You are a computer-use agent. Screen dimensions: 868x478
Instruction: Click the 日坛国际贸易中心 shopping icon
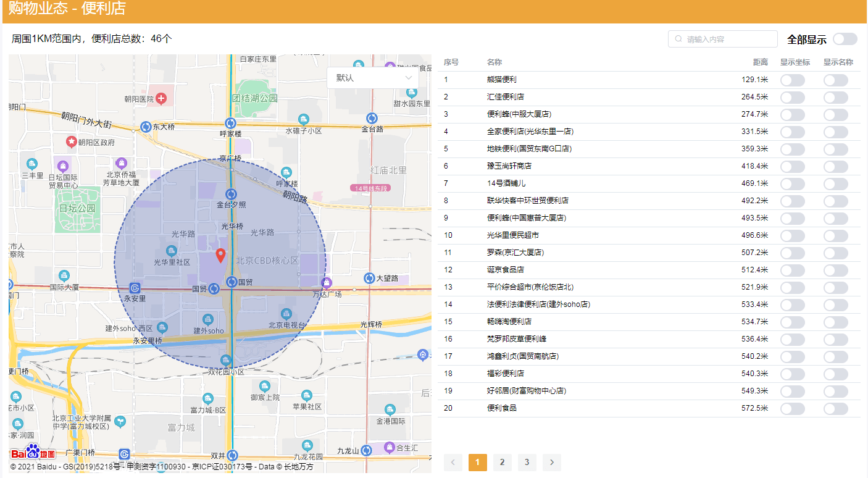click(63, 166)
